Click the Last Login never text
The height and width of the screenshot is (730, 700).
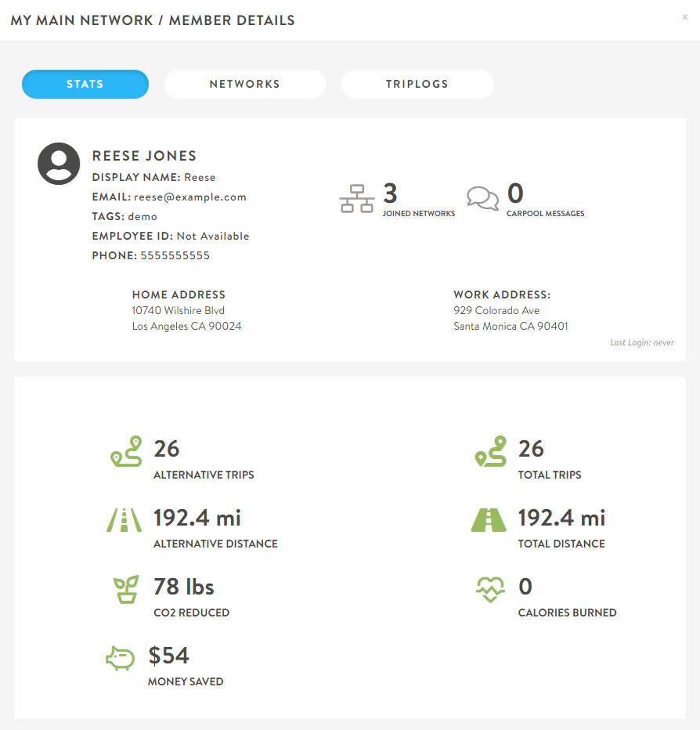point(642,342)
